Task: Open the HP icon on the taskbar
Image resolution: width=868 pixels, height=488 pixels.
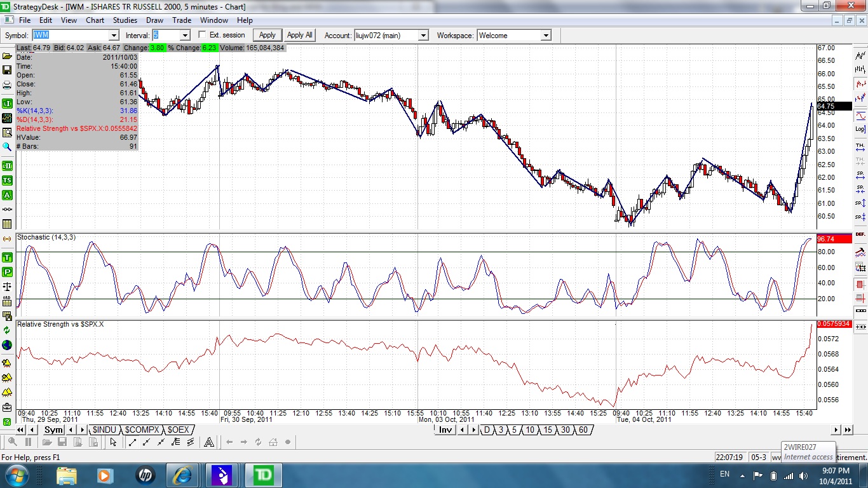Action: click(x=145, y=475)
